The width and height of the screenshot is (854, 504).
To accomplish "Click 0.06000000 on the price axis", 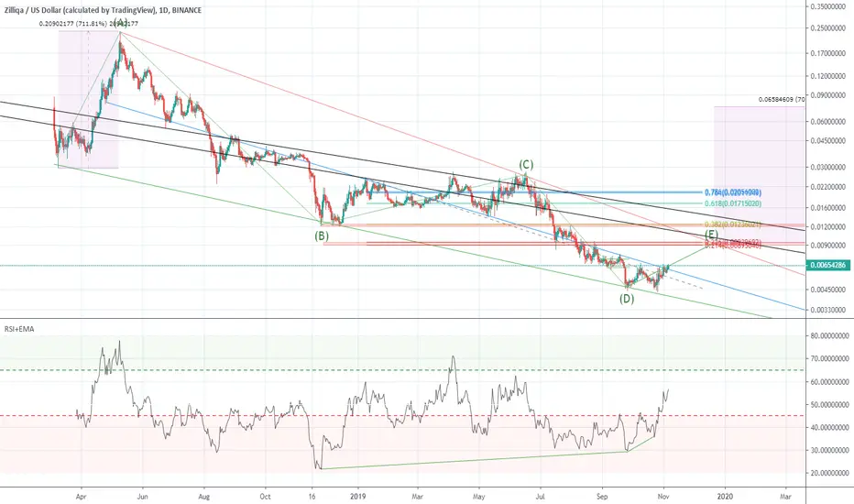I will (x=827, y=122).
